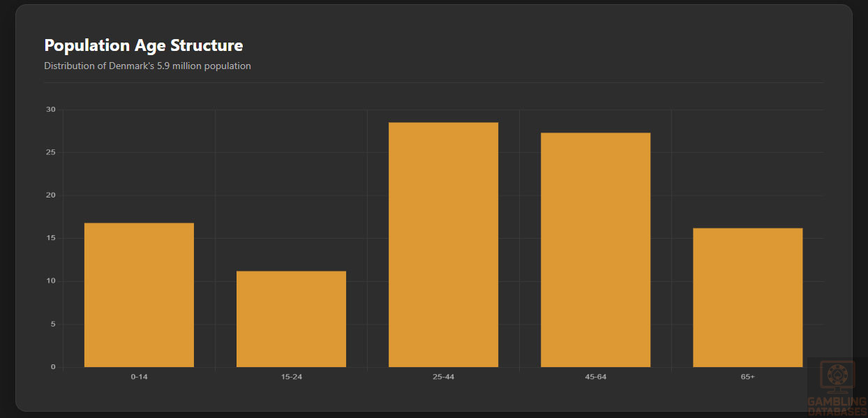
Task: Click the 20 y-axis tick label
Action: [x=50, y=195]
